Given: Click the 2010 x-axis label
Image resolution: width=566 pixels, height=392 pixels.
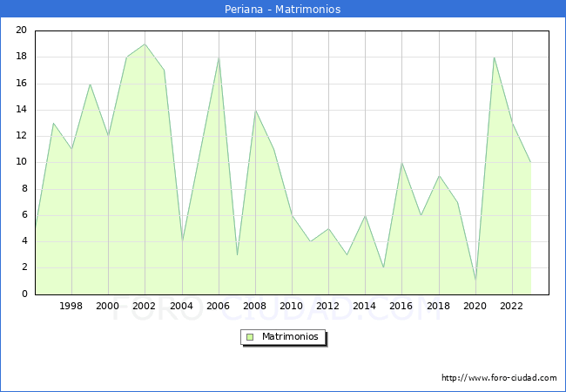Looking at the screenshot, I should (292, 306).
